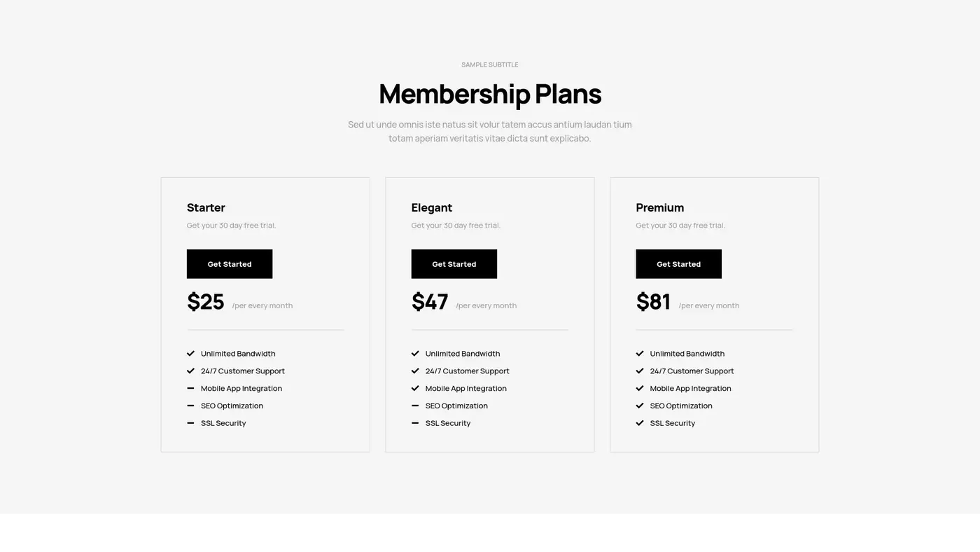
Task: Click Get Started under the Premium plan
Action: click(678, 264)
